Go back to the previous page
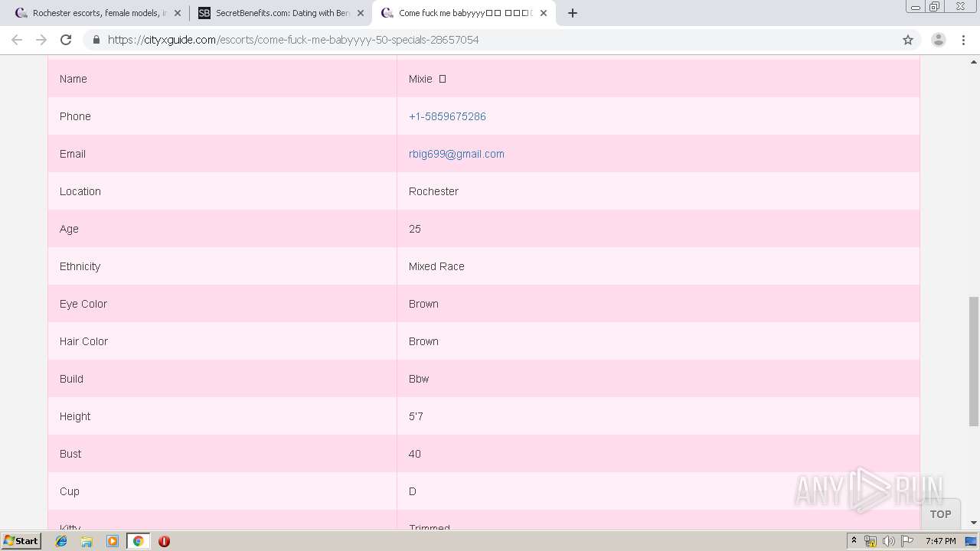Image resolution: width=980 pixels, height=551 pixels. [x=17, y=40]
